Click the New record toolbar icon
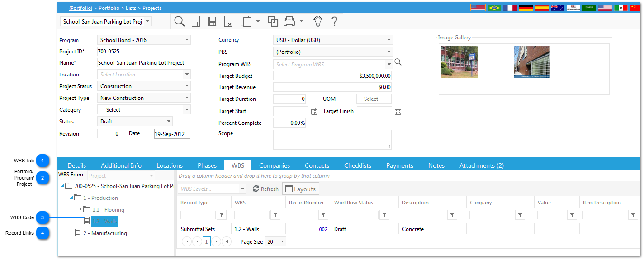644x260 pixels. pos(196,22)
